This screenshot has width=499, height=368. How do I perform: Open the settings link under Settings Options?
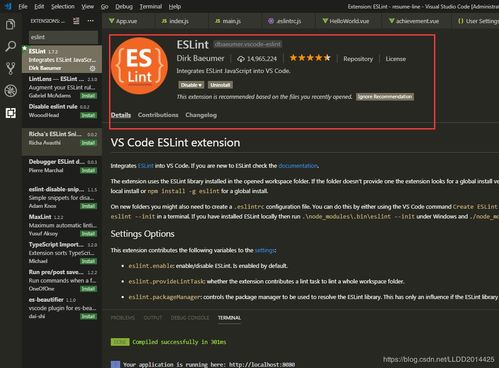[265, 250]
